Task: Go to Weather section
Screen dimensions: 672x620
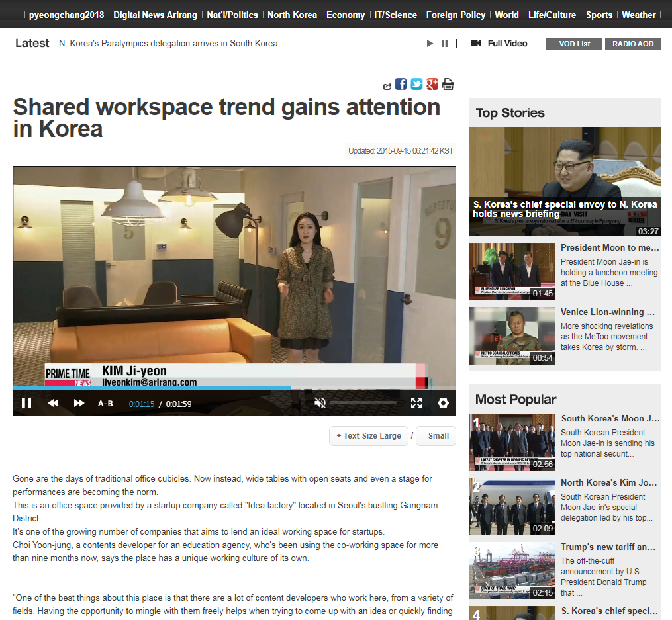Action: pyautogui.click(x=639, y=15)
